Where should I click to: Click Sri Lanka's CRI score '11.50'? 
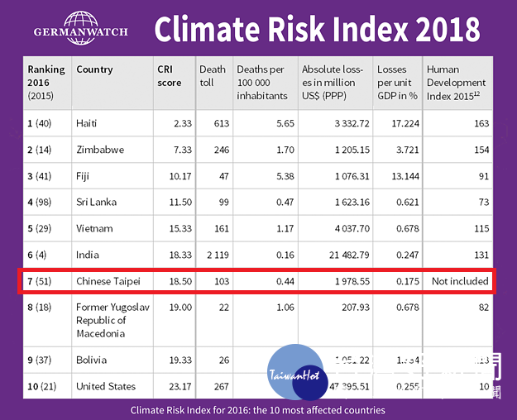tap(180, 202)
